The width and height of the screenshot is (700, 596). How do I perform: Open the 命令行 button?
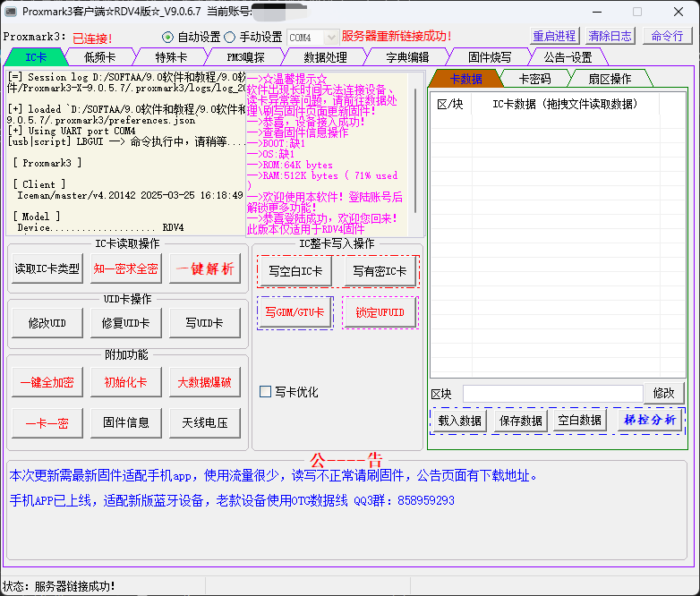[667, 36]
